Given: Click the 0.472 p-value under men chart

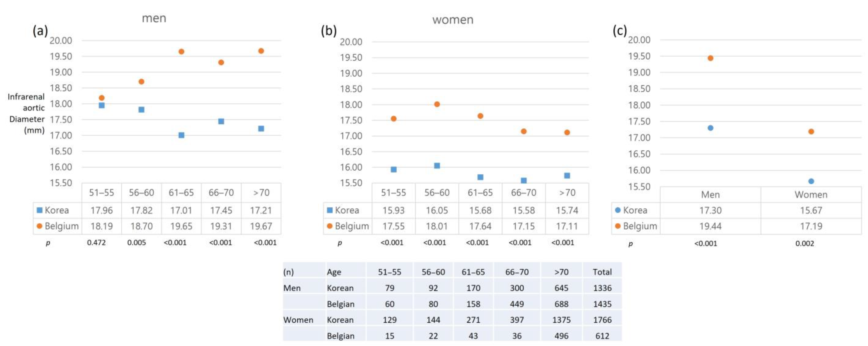Looking at the screenshot, I should (x=96, y=242).
